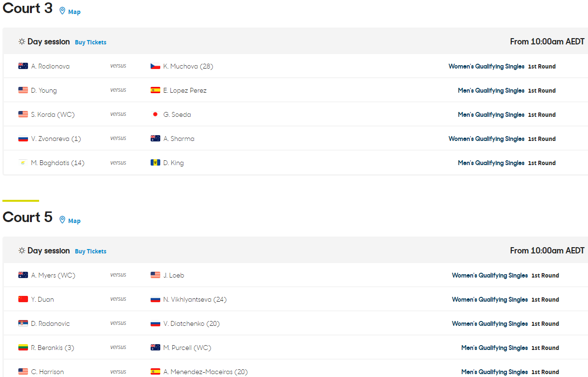Click the Barbados flag beside D. King

tap(155, 163)
